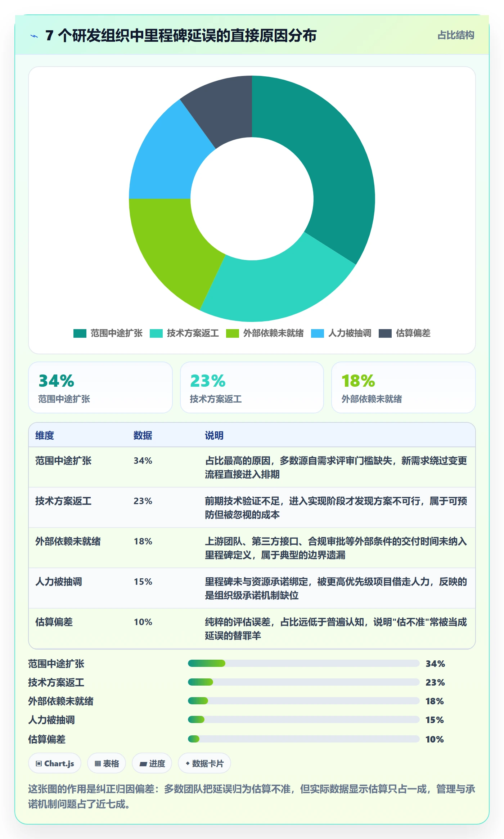Screen dimensions: 504x839
Task: Open the 18% 外部依赖未就绪 stat card
Action: 404,387
